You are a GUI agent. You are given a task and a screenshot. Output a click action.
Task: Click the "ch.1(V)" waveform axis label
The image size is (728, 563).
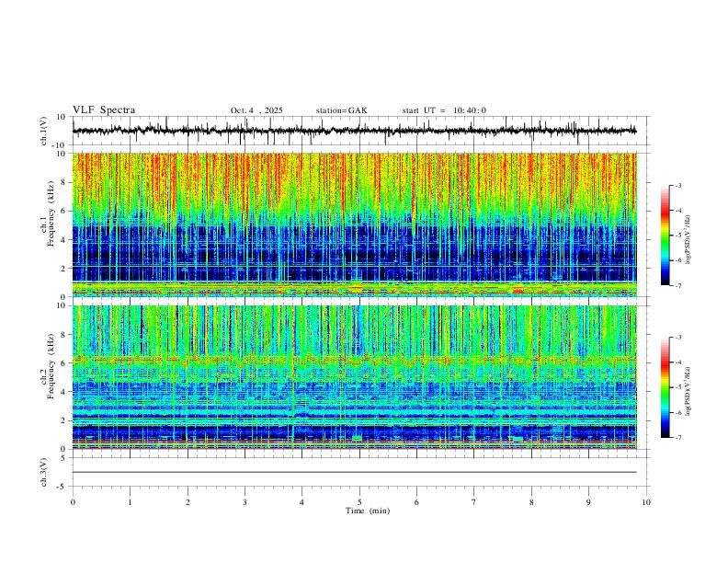[44, 131]
